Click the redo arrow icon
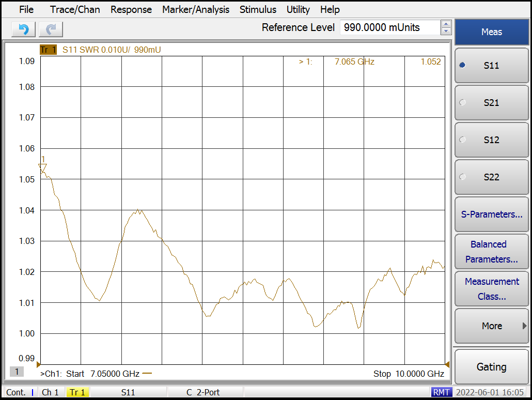 point(51,29)
